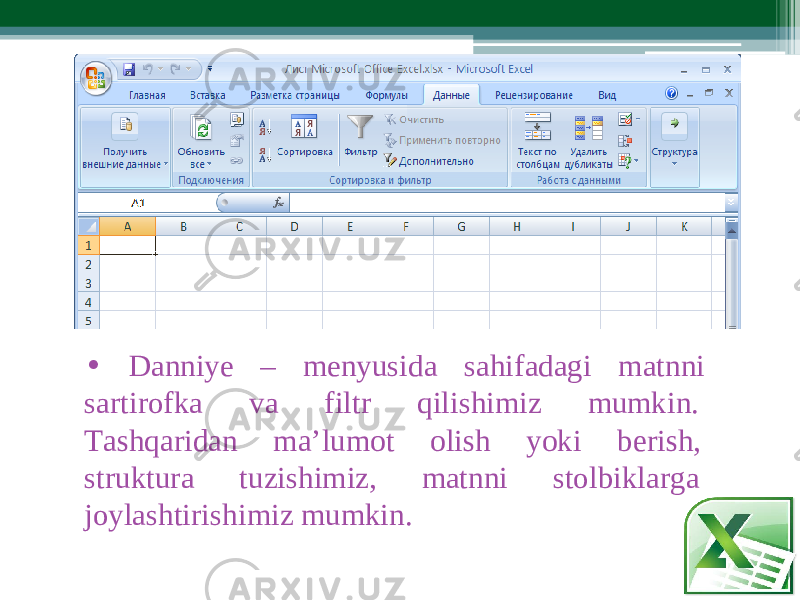This screenshot has width=800, height=600.
Task: Click Обновить все refresh icon
Action: [201, 128]
